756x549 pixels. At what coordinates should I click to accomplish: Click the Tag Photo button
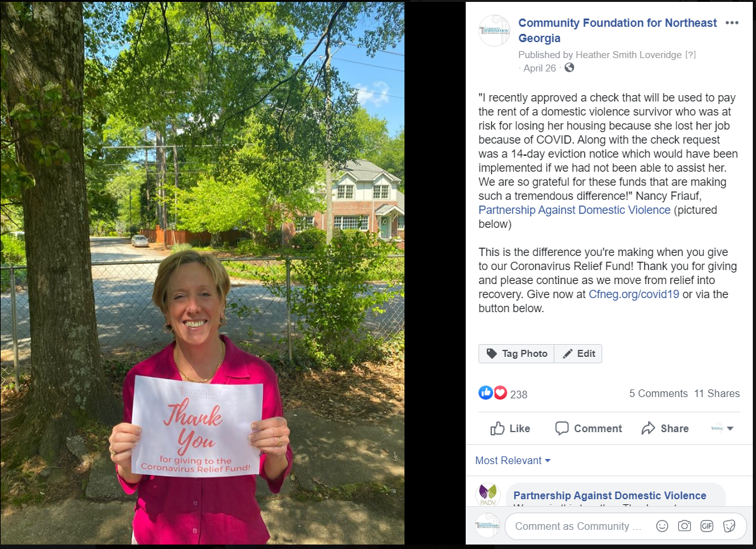(x=516, y=354)
